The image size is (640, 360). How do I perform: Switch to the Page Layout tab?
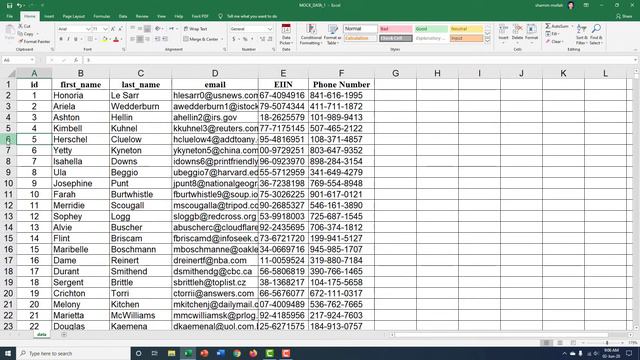click(x=73, y=16)
